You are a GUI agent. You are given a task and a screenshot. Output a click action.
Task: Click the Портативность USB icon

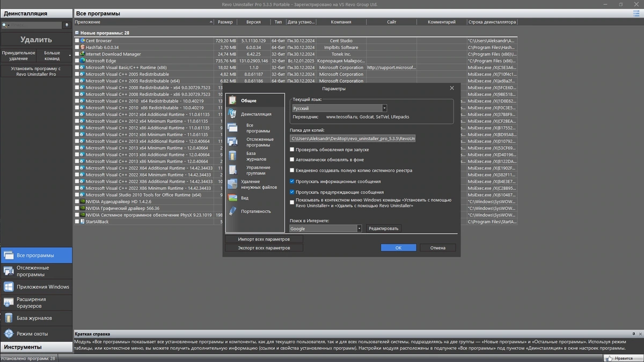(232, 211)
